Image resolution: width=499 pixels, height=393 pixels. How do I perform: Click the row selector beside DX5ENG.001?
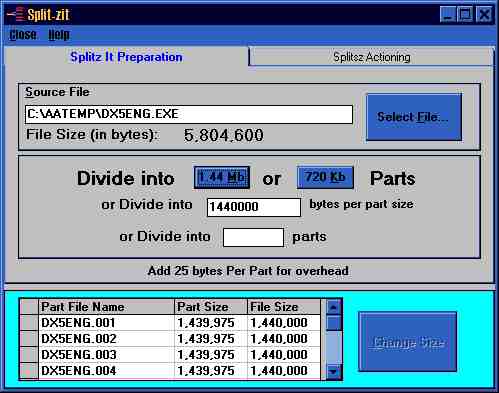[x=29, y=323]
